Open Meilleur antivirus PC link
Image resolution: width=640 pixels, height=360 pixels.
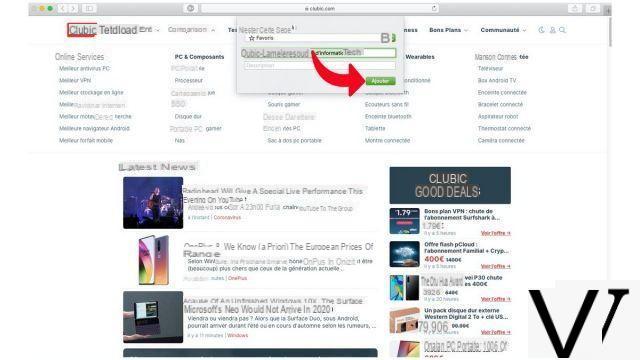pyautogui.click(x=84, y=69)
